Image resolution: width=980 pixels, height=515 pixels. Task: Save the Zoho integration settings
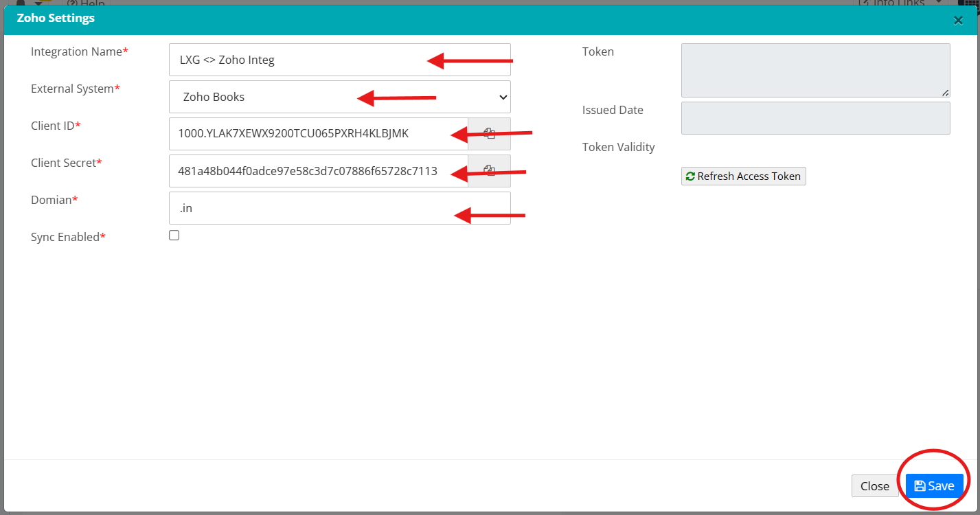934,485
